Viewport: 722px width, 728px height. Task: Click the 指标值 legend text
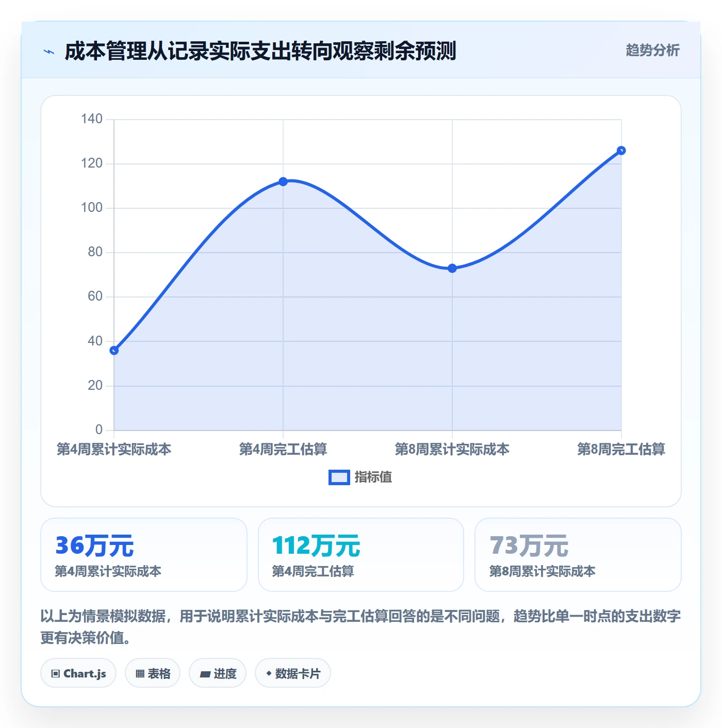(373, 477)
